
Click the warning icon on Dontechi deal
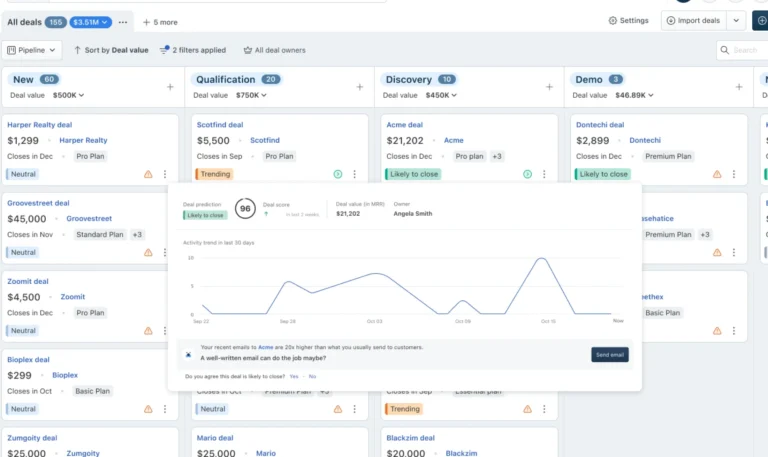coord(717,174)
